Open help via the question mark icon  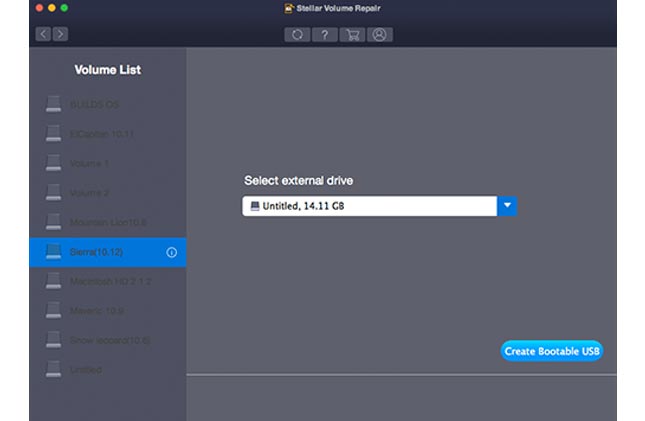(x=324, y=34)
